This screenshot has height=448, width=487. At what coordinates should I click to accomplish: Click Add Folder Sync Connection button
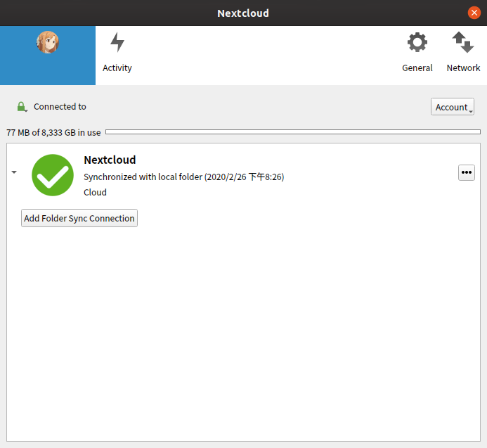[x=79, y=218]
